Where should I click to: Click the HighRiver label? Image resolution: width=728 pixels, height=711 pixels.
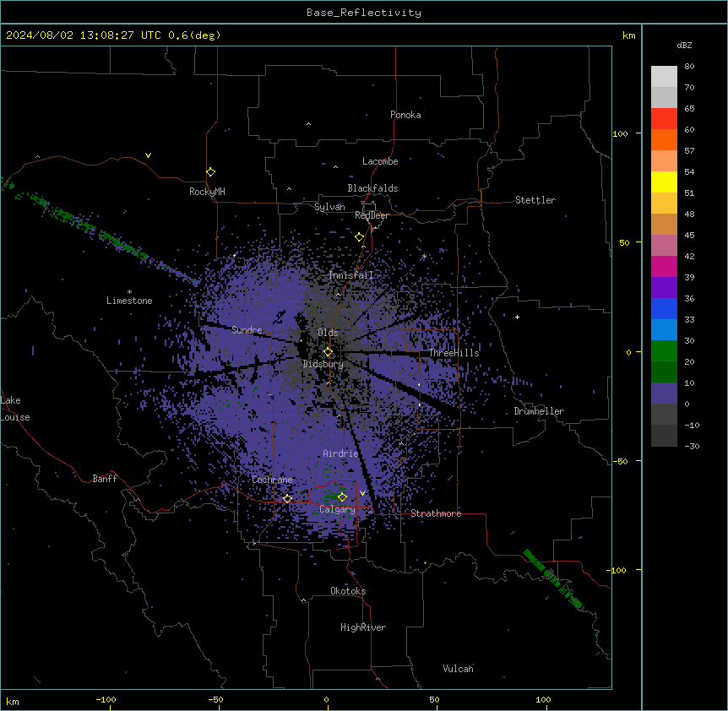point(363,627)
